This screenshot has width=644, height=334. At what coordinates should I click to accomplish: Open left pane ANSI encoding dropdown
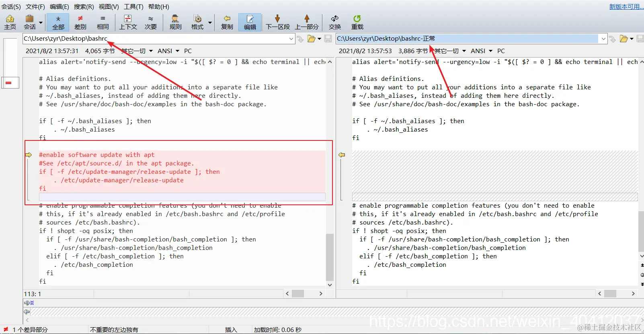coord(168,51)
